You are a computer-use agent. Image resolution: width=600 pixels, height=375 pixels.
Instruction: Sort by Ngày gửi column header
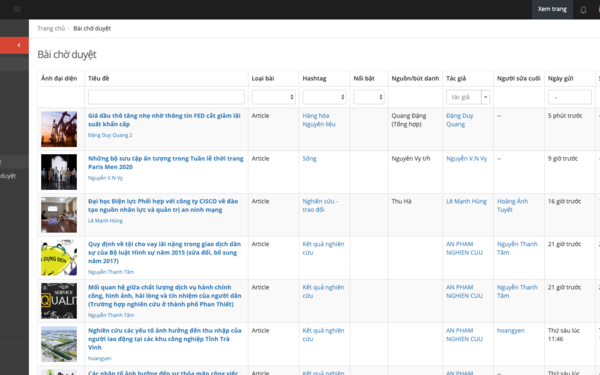[560, 78]
